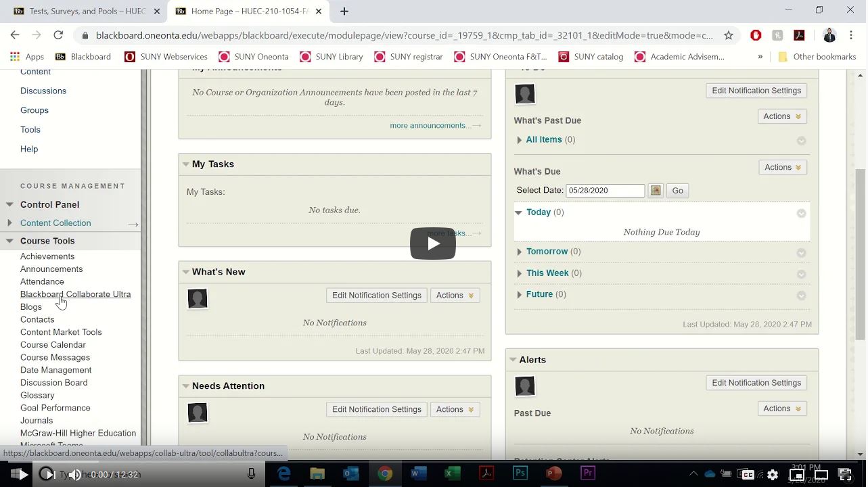Edit Notification Settings in Needs Attention
868x487 pixels.
point(377,409)
